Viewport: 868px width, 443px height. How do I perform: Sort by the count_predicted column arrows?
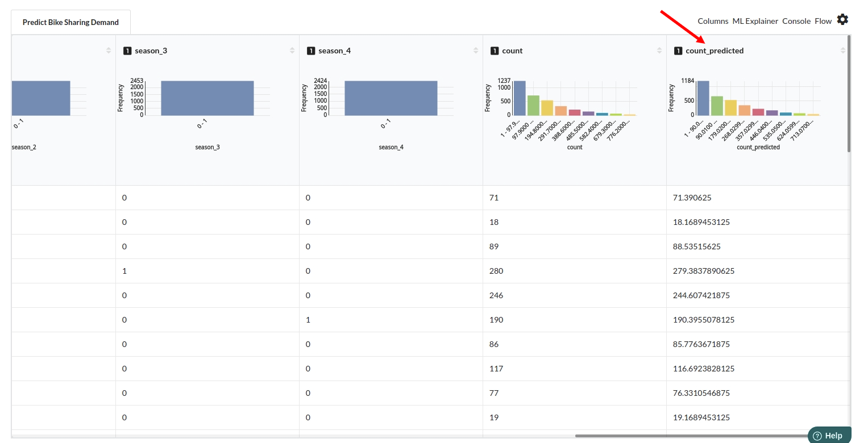843,51
